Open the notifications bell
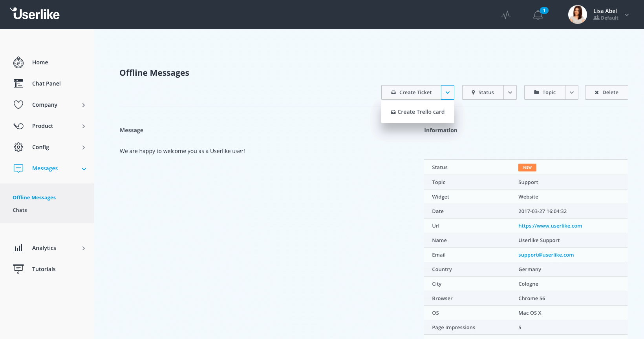This screenshot has height=339, width=644. pyautogui.click(x=538, y=15)
